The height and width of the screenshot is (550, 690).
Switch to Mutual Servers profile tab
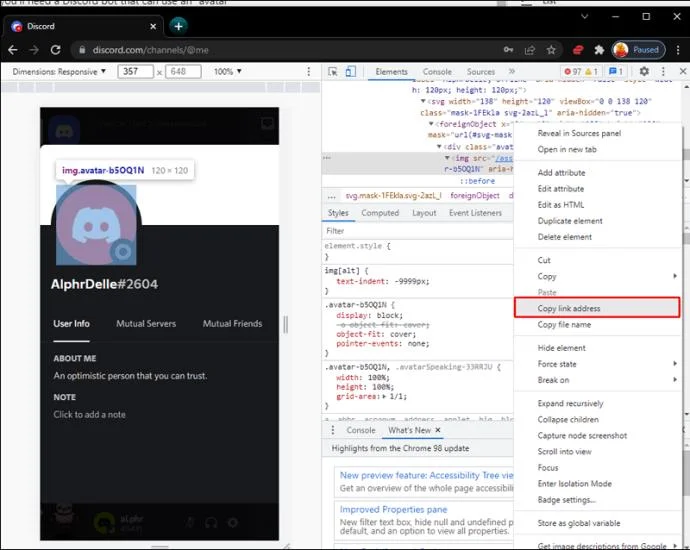146,323
